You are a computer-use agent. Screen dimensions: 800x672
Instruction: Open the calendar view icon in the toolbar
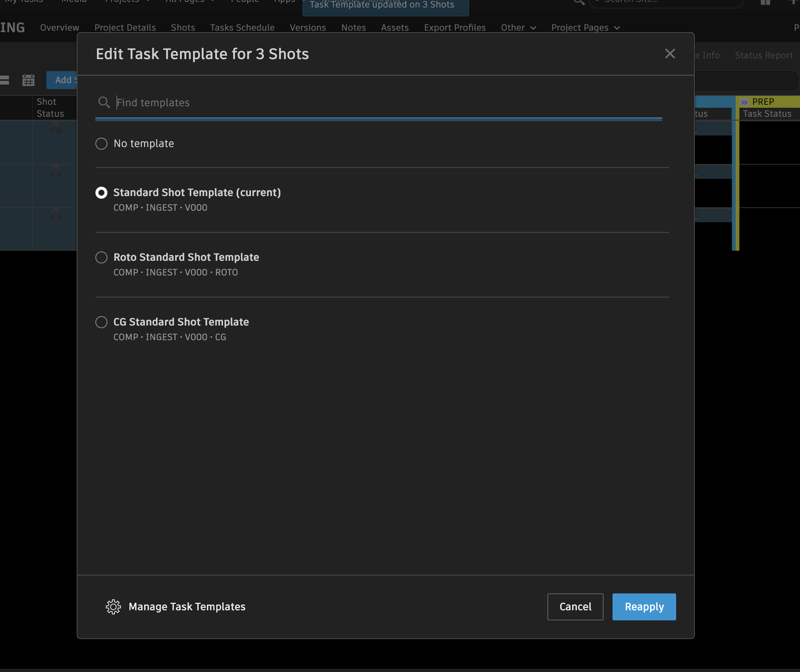(28, 80)
